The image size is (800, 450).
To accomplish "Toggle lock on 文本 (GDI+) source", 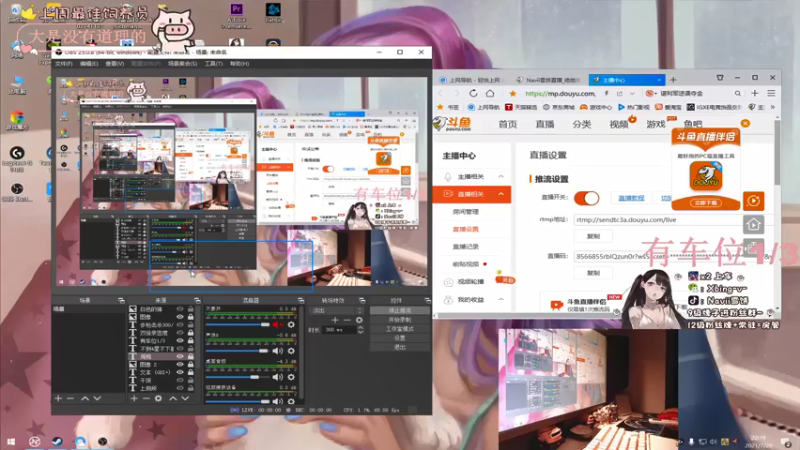I will point(190,372).
